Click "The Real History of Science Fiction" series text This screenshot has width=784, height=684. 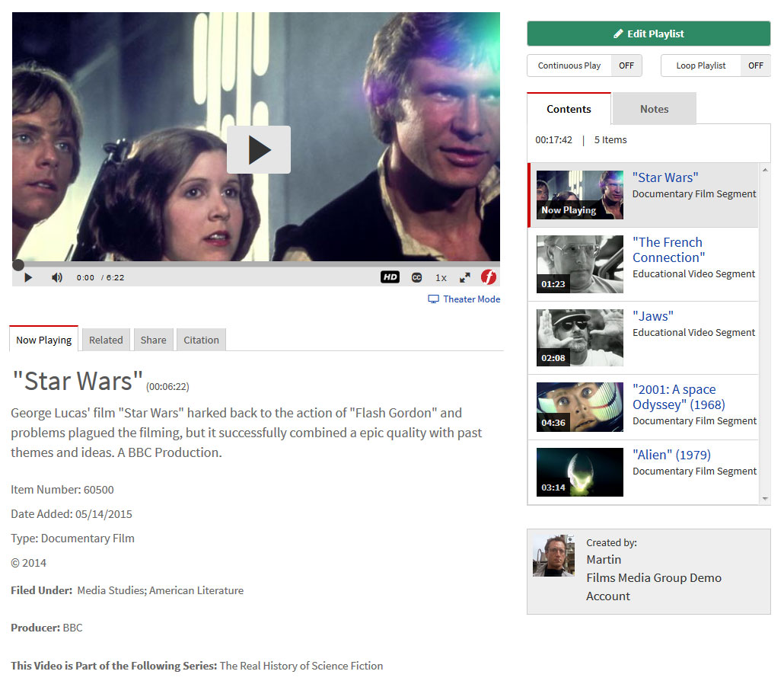(301, 666)
